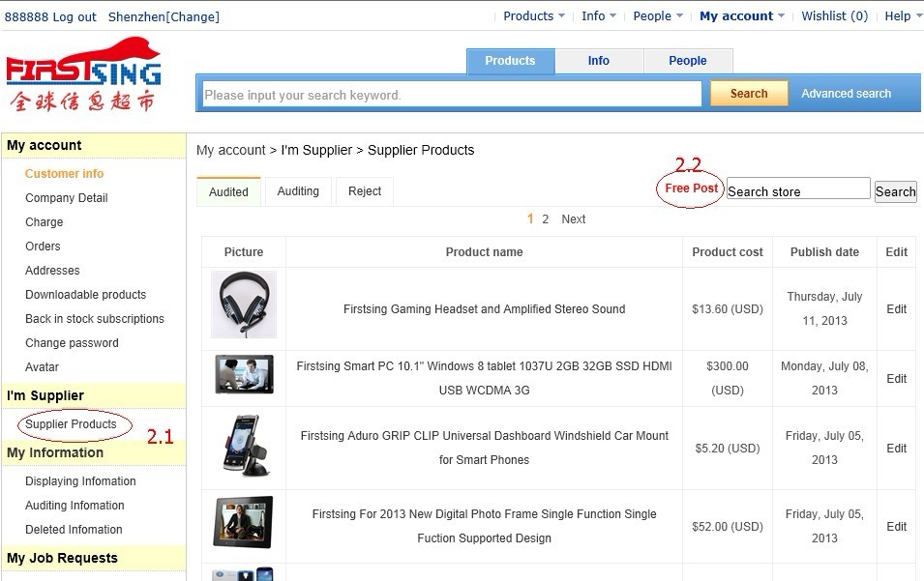This screenshot has width=924, height=581.
Task: Open Change password in sidebar
Action: click(72, 342)
